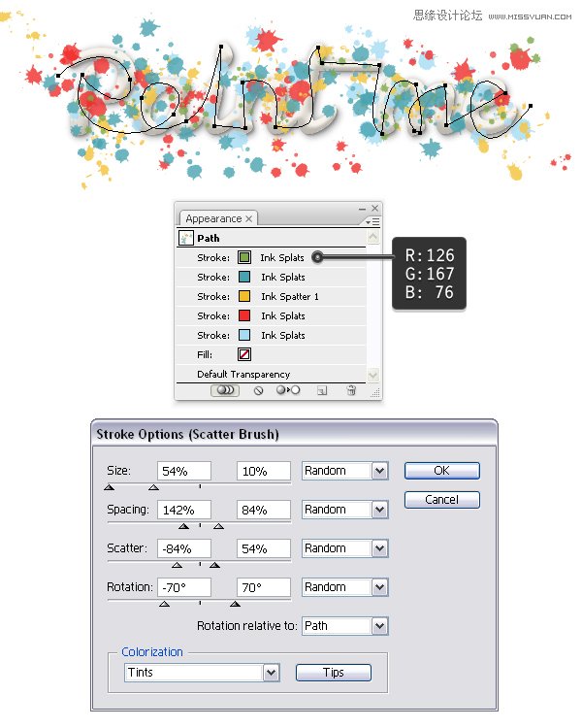This screenshot has height=728, width=582.
Task: Select the Path row label
Action: pyautogui.click(x=209, y=238)
